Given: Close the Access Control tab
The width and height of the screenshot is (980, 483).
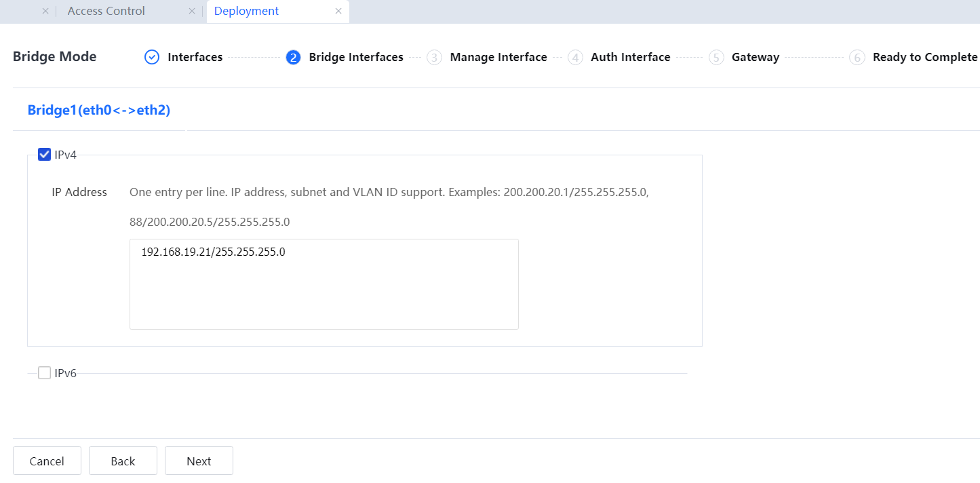Looking at the screenshot, I should 192,12.
